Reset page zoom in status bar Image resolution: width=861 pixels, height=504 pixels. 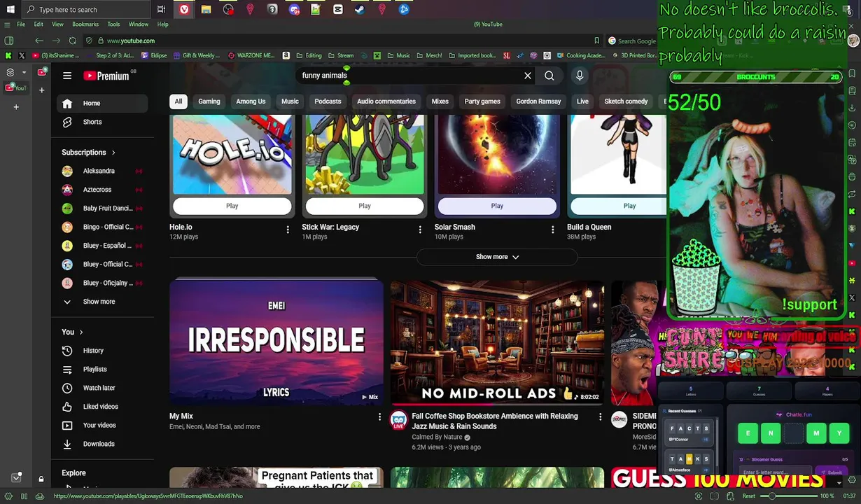(x=749, y=496)
